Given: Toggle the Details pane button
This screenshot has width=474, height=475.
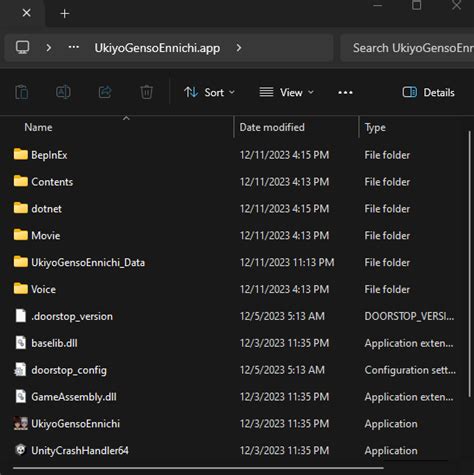Looking at the screenshot, I should (428, 92).
